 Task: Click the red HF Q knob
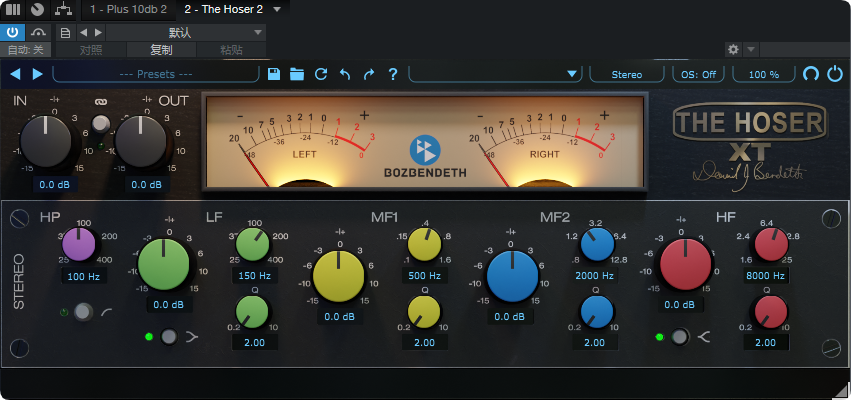771,312
